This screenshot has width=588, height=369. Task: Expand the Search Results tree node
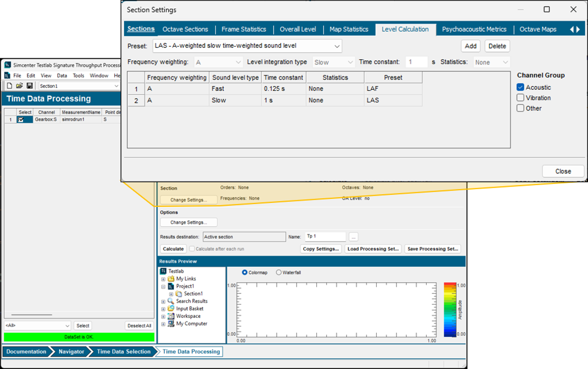163,302
